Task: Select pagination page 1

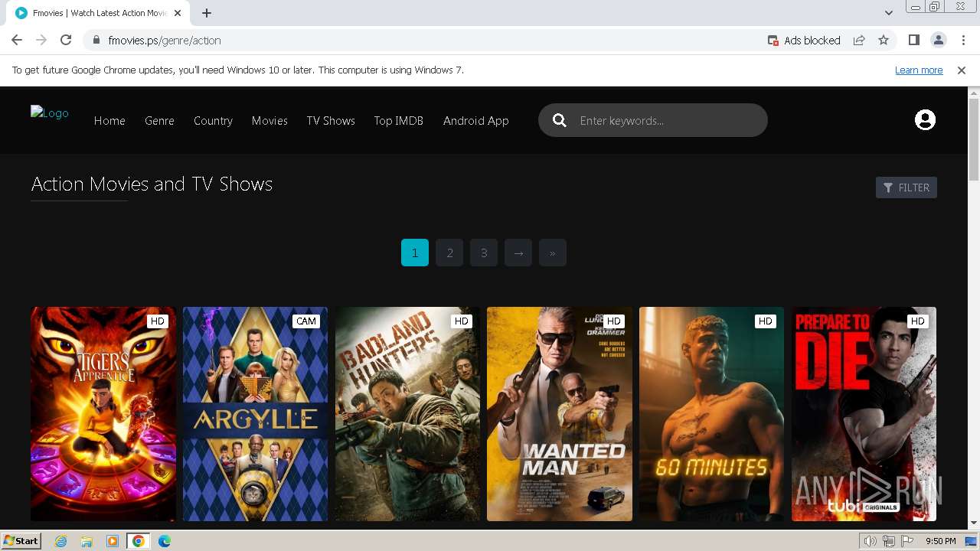Action: 415,253
